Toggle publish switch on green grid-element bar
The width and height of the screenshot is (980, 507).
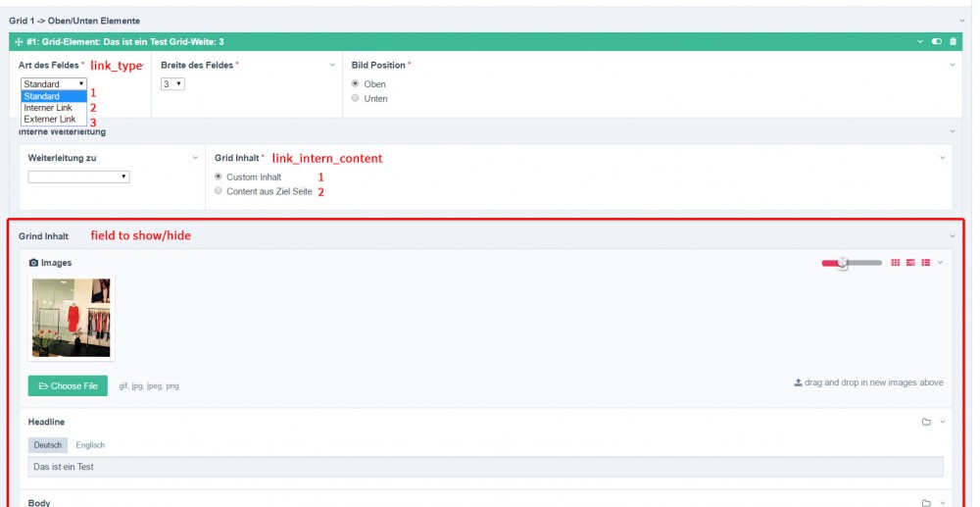click(937, 42)
